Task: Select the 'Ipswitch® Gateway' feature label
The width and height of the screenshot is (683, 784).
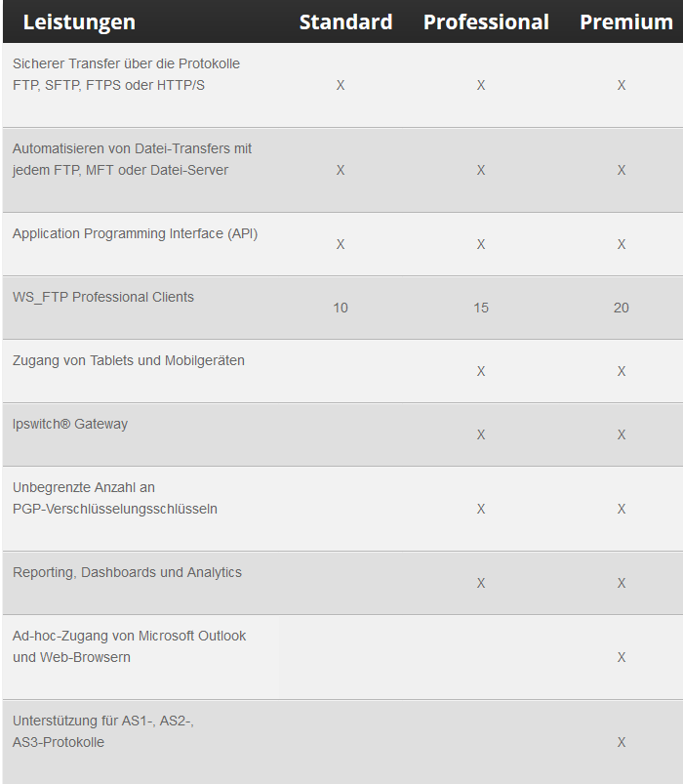Action: point(70,424)
